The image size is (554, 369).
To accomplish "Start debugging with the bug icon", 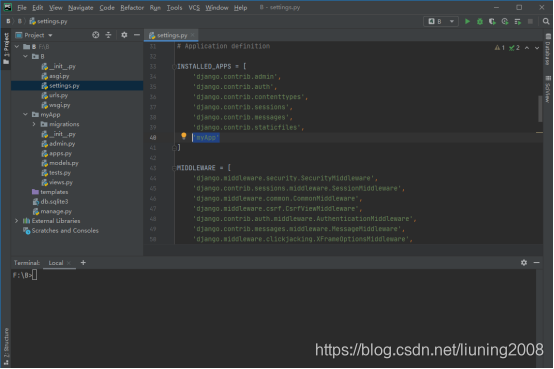I will [480, 22].
